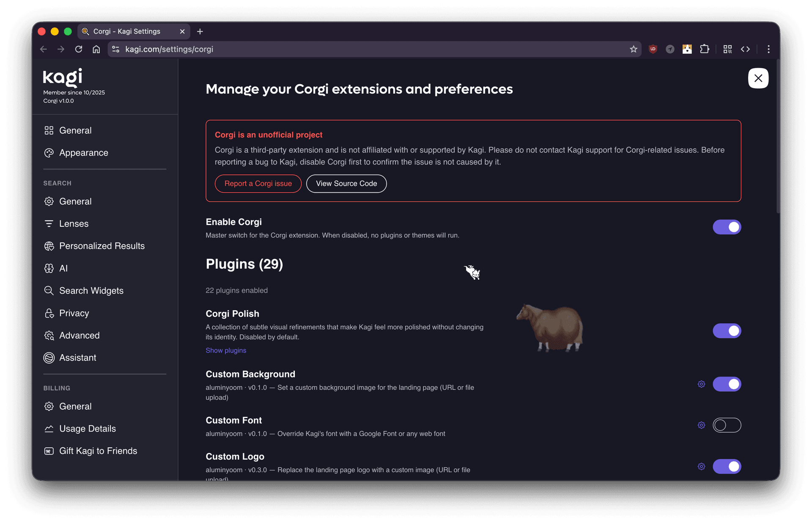Open the Extensions puzzle menu

705,49
